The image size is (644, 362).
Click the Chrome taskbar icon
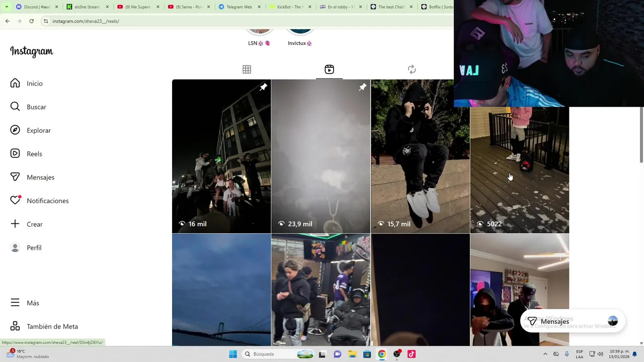point(382,354)
